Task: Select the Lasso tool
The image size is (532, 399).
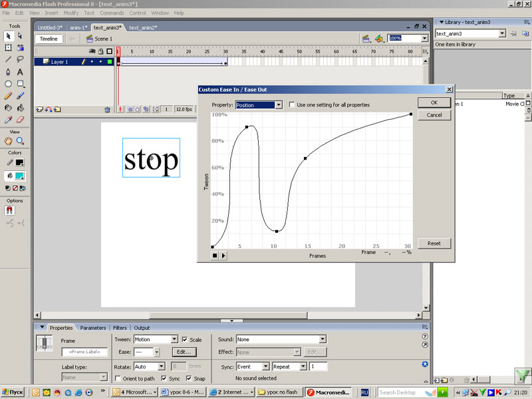Action: [x=20, y=59]
